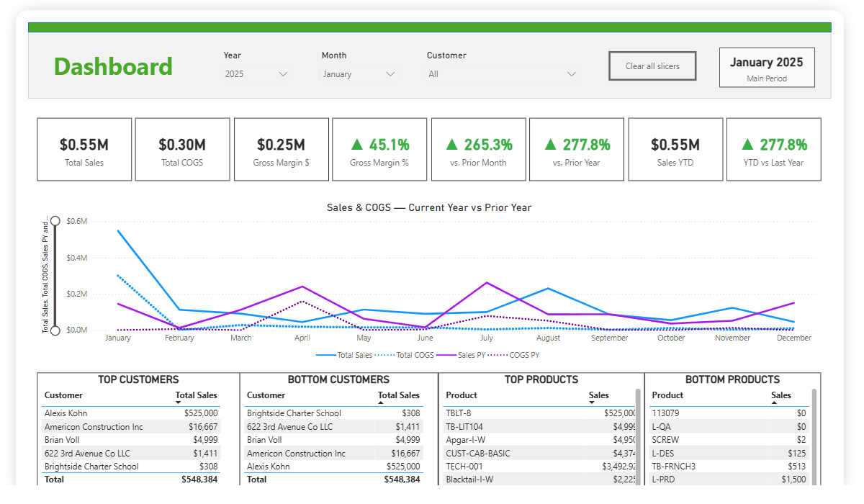Click the vs. Prior Month up-arrow icon
864x504 pixels.
[x=452, y=145]
